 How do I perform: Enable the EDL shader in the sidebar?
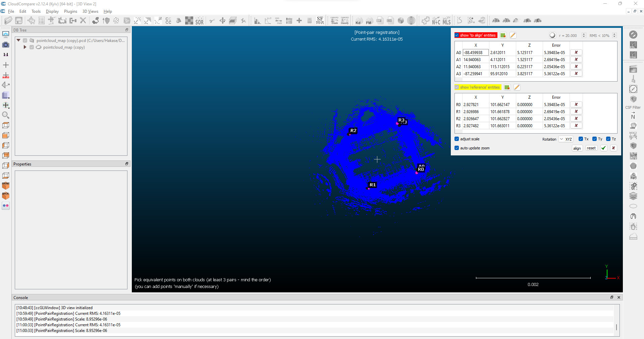pos(633,45)
